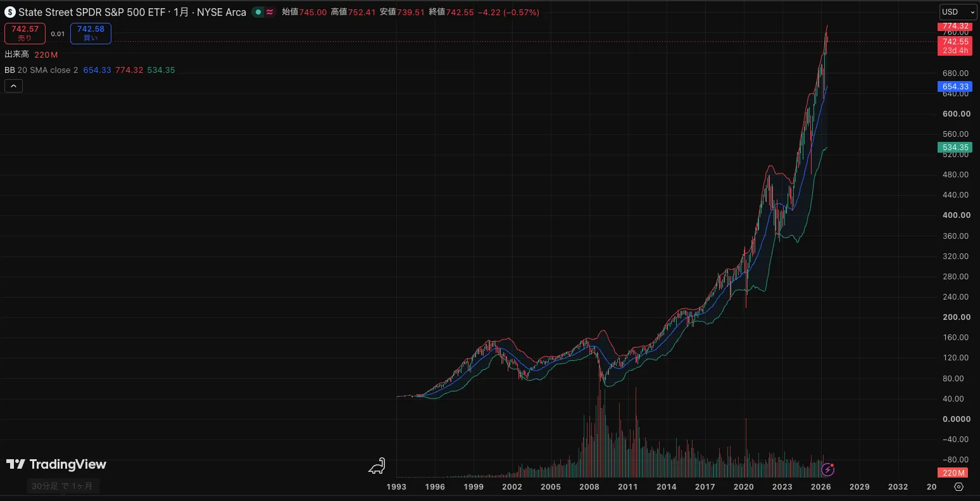Viewport: 980px width, 501px height.
Task: Click the blue 654.33 value in BB legend
Action: click(97, 70)
